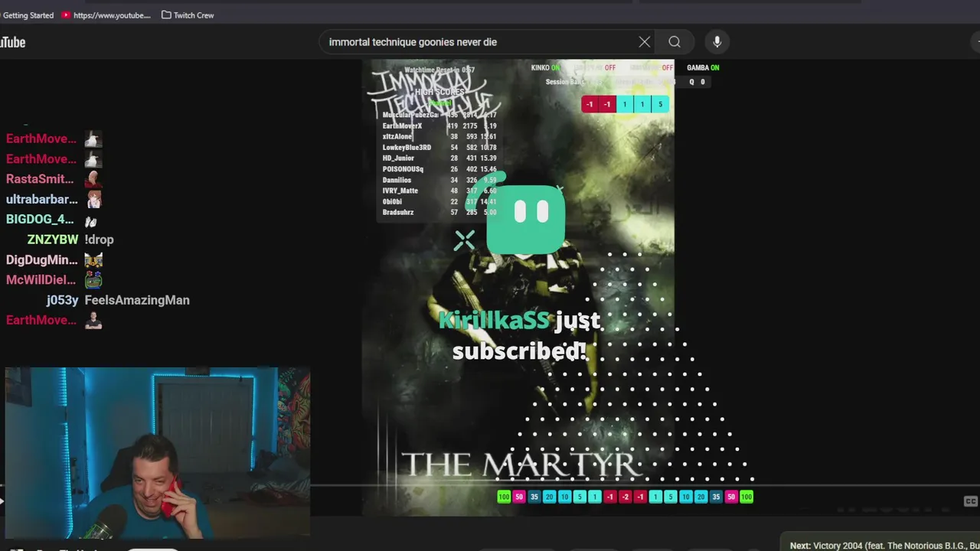Click the red -2 score tile
The width and height of the screenshot is (980, 551).
pos(625,497)
